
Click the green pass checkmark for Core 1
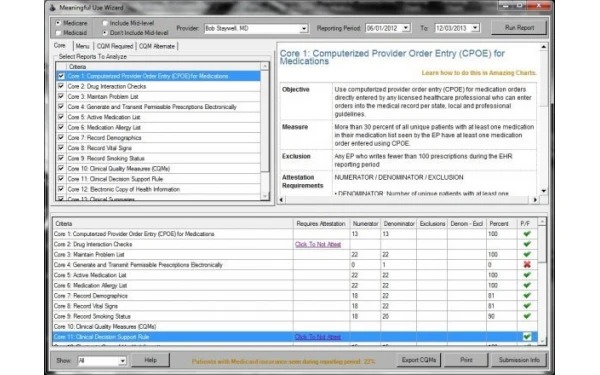point(527,234)
